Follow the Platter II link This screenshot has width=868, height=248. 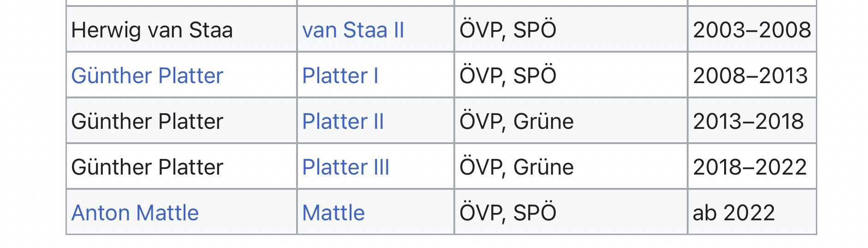click(343, 121)
